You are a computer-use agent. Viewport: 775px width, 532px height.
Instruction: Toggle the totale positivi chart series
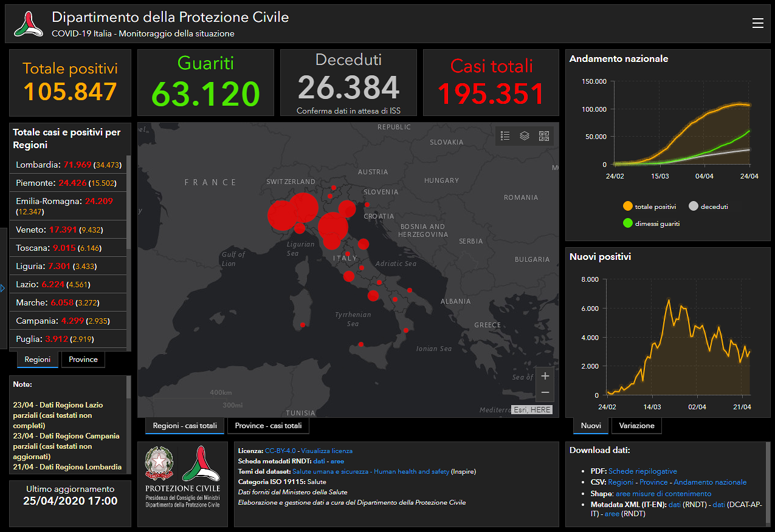(628, 206)
